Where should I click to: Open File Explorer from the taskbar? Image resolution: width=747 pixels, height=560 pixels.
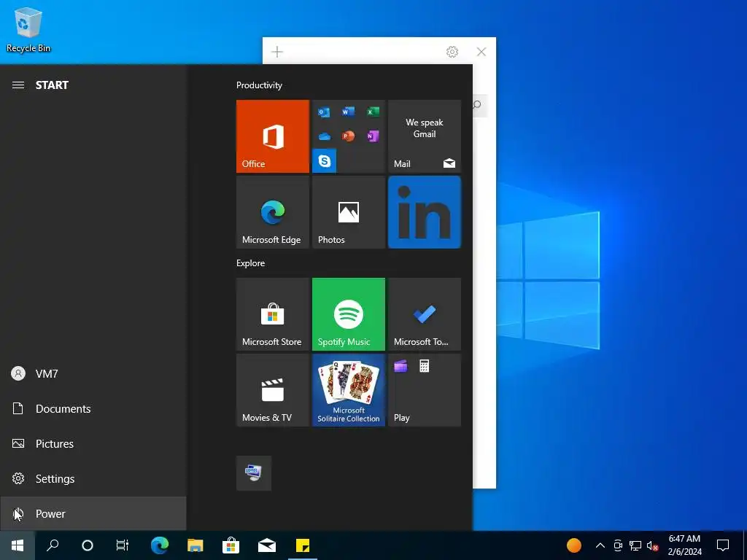[196, 545]
